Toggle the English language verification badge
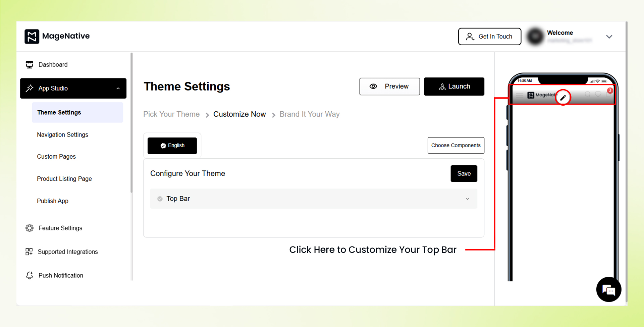The height and width of the screenshot is (327, 644). click(163, 145)
